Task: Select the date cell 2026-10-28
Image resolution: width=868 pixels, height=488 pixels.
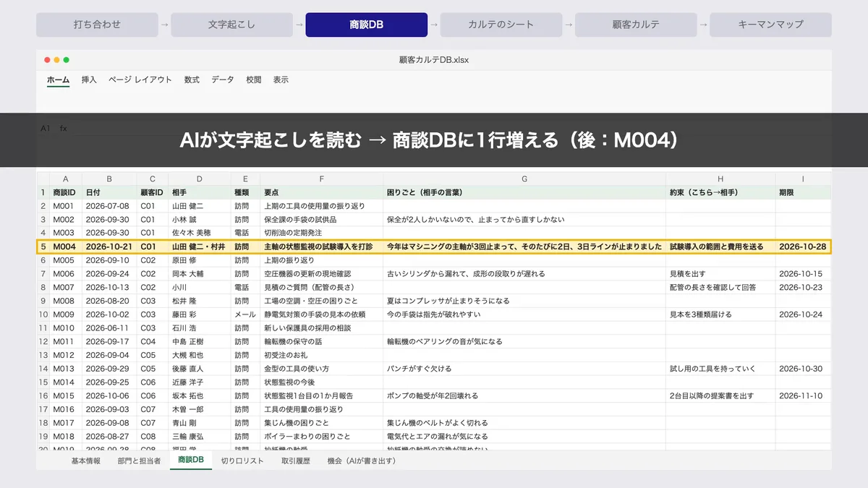Action: (x=804, y=247)
